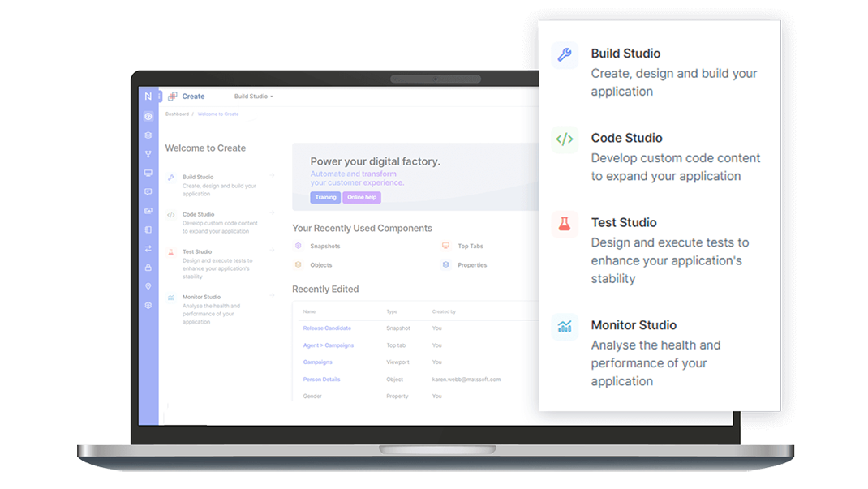868x489 pixels.
Task: Open the location pin tool in the sidebar
Action: [x=148, y=285]
